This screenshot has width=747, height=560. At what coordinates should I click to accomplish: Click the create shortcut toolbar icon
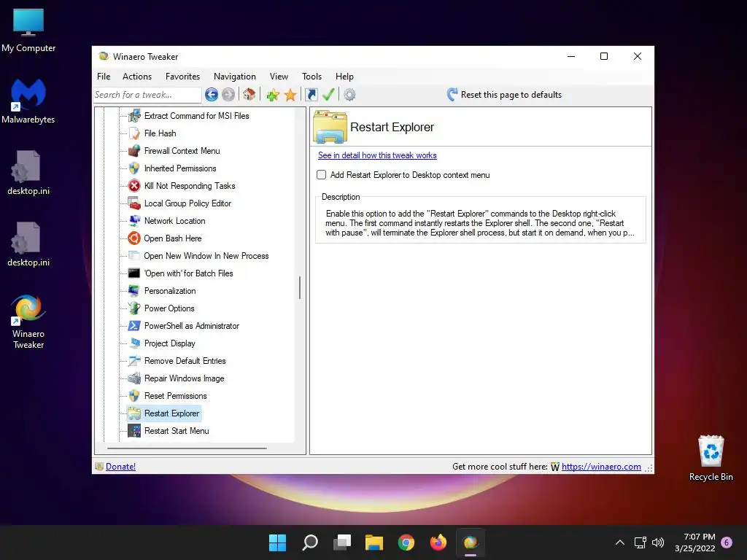point(311,95)
